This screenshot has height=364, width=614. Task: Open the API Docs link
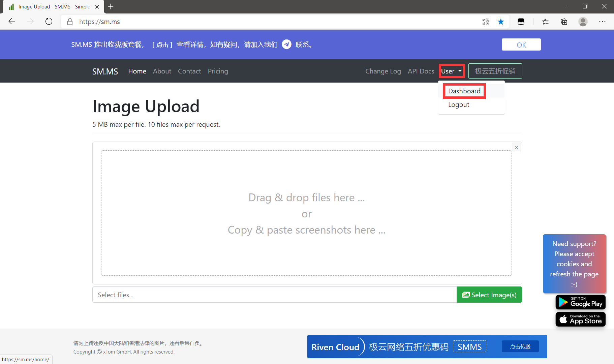tap(421, 71)
